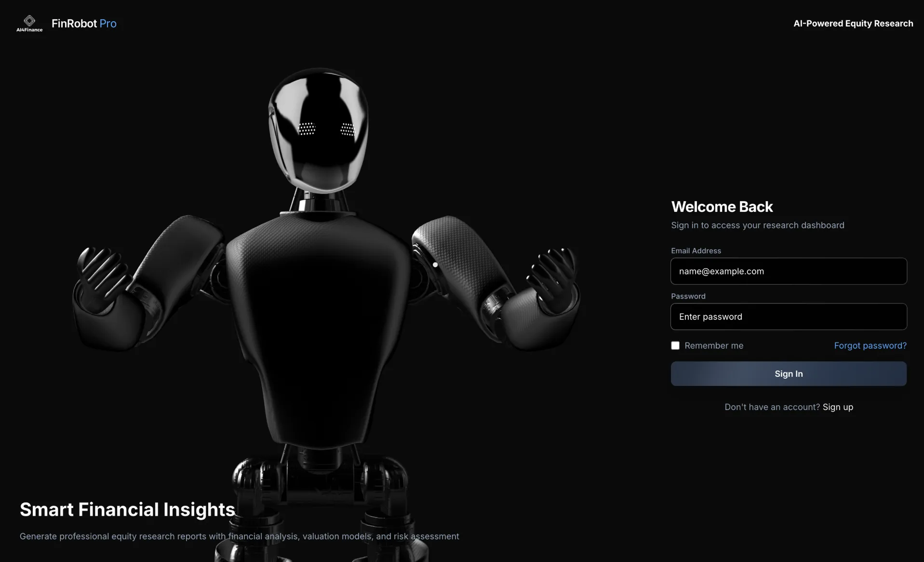Click the Remember me label text
The width and height of the screenshot is (924, 562).
pyautogui.click(x=714, y=345)
